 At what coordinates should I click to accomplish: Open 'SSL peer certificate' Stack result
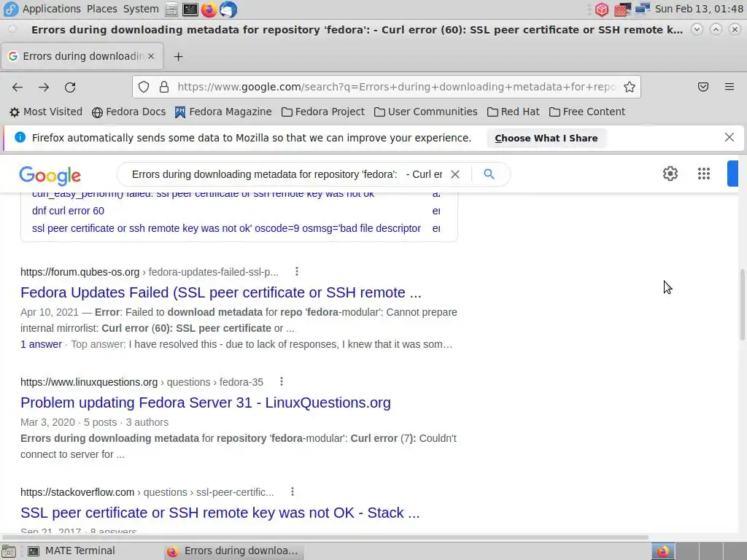click(x=220, y=513)
